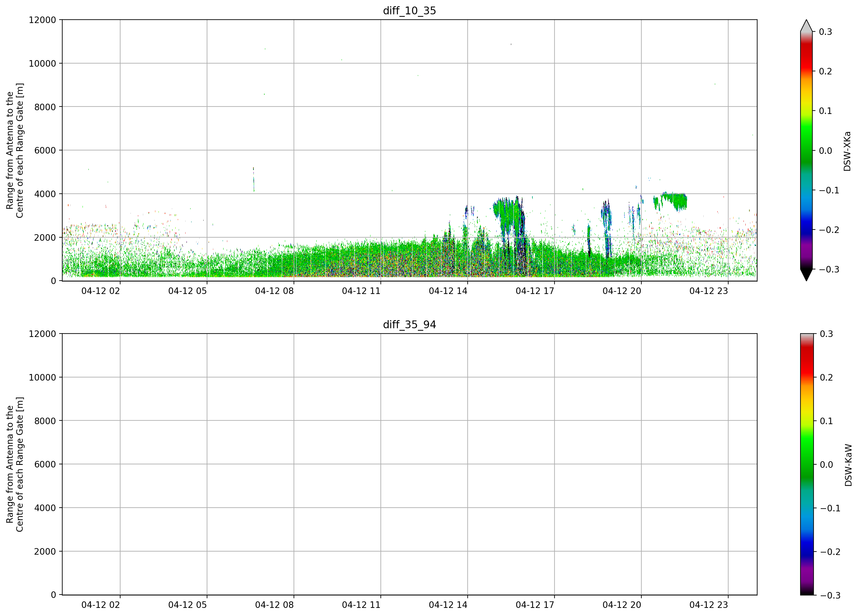Click the DSW-XKa colorbar label
Screen dimensions: 859x616
click(847, 151)
